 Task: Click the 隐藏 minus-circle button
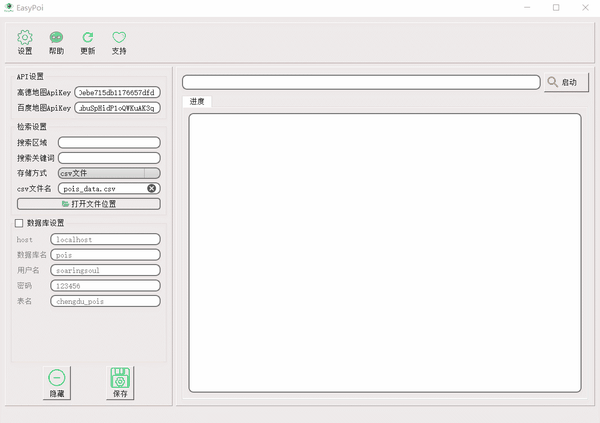57,383
